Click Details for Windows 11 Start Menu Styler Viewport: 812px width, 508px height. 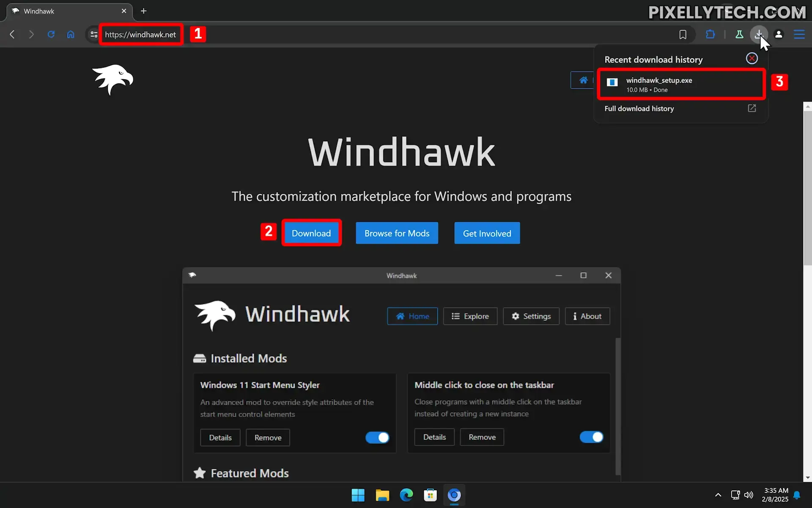220,437
